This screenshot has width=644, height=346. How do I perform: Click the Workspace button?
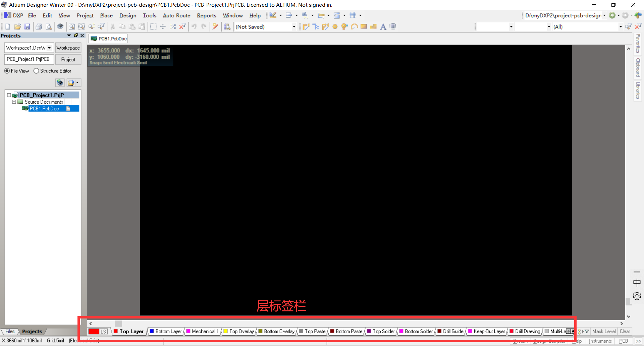point(68,48)
